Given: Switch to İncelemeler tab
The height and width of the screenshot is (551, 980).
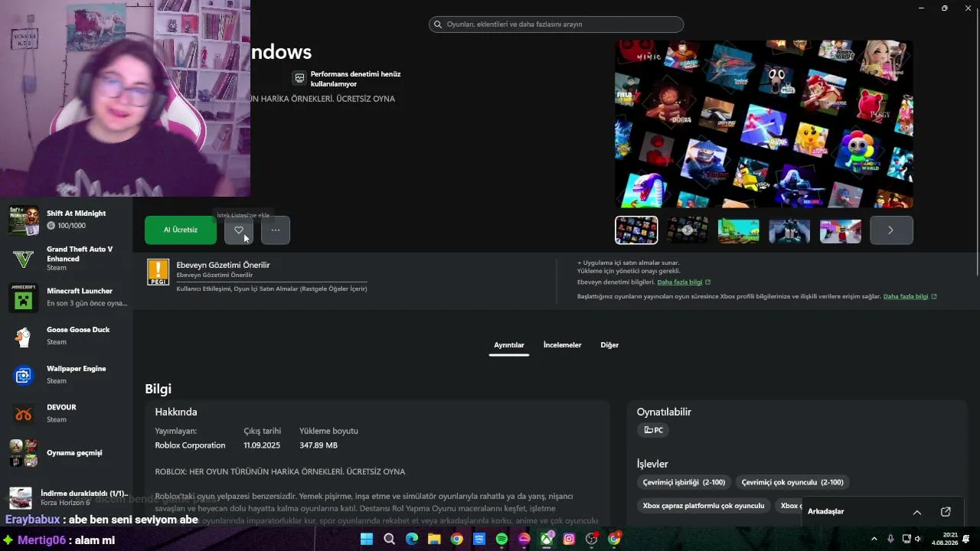Looking at the screenshot, I should coord(563,345).
